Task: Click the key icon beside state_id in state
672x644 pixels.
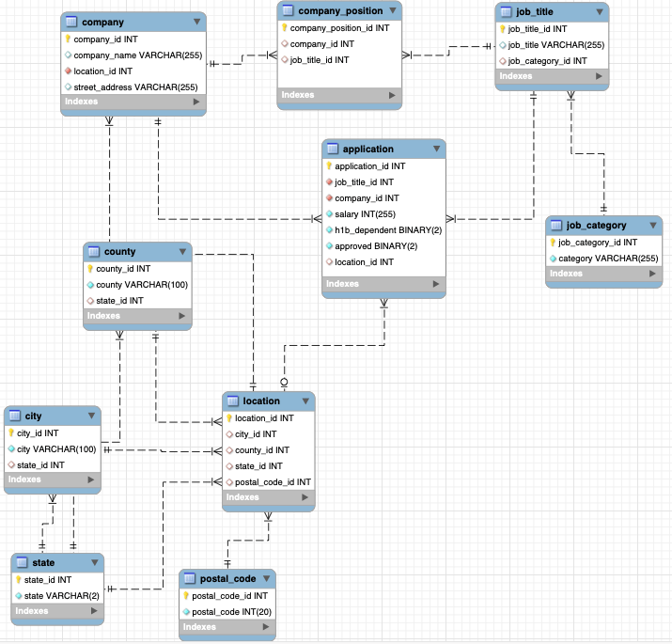Action: click(x=19, y=580)
